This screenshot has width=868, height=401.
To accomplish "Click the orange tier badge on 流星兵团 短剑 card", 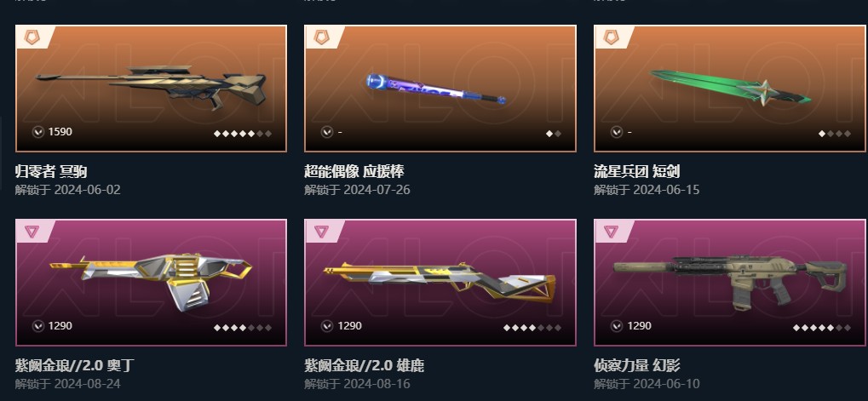I will tap(611, 37).
